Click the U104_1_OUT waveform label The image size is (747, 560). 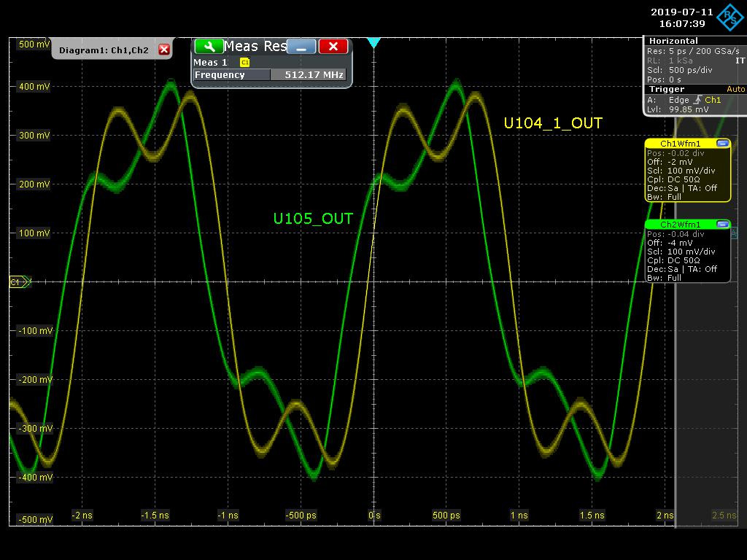(553, 123)
